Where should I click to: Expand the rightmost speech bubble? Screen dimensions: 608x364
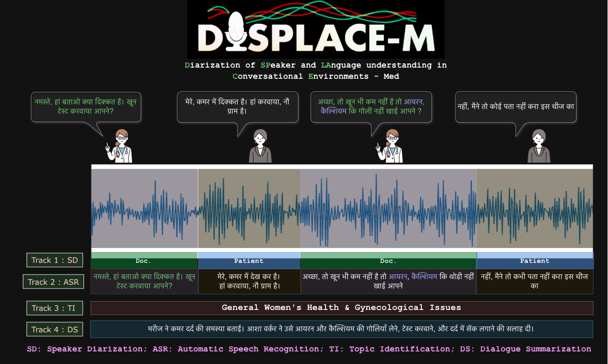coord(516,106)
